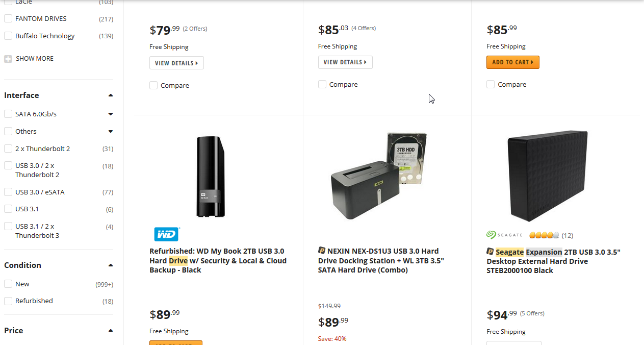Collapse the Interface filter section
The height and width of the screenshot is (345, 644).
[111, 95]
